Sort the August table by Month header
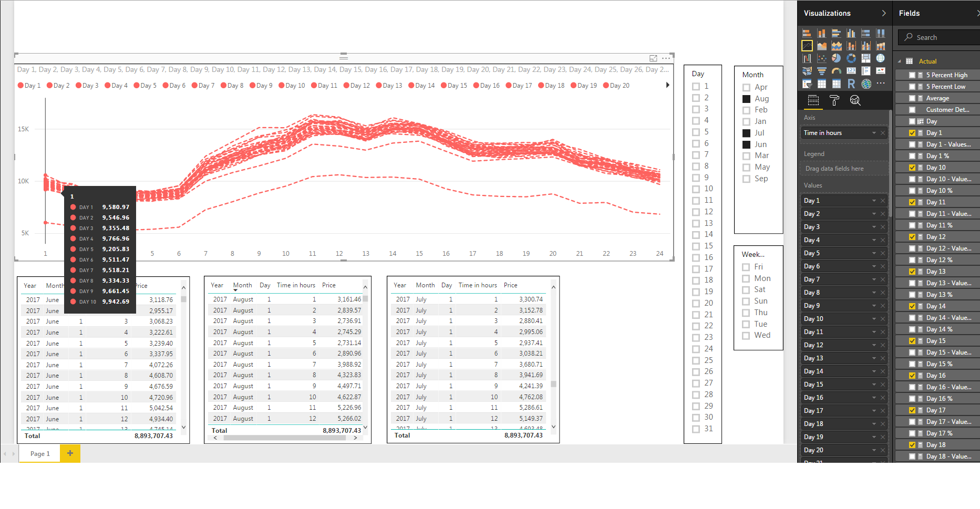This screenshot has height=509, width=980. (242, 285)
